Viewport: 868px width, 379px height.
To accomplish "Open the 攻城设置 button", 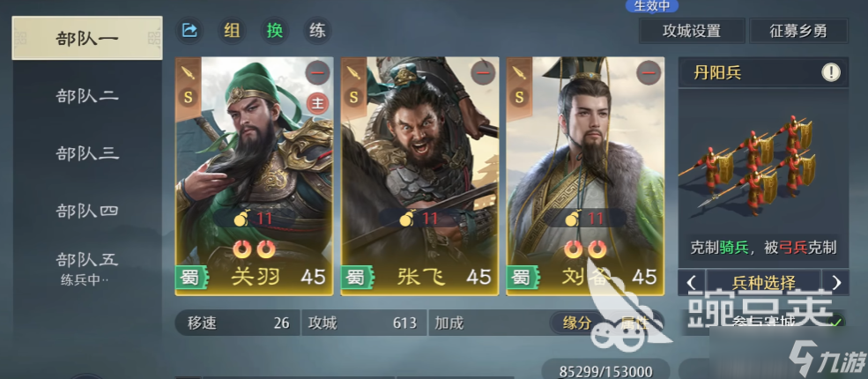I will [x=692, y=31].
